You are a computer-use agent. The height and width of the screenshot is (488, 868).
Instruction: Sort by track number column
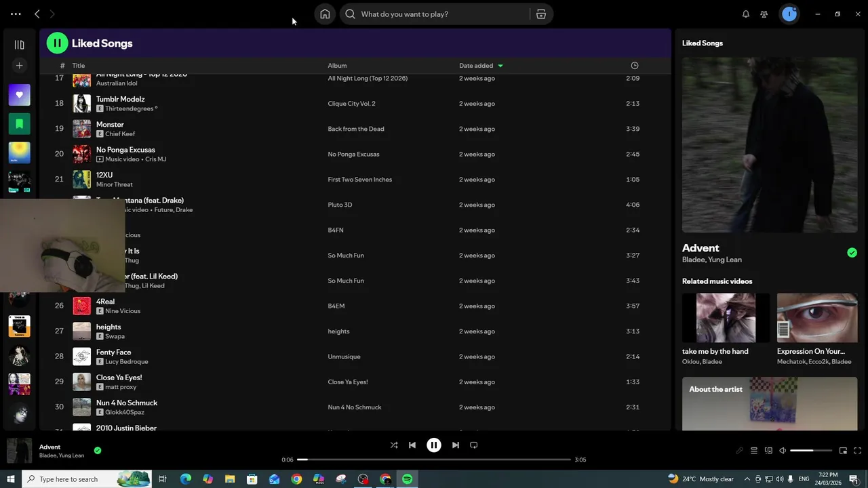[62, 66]
